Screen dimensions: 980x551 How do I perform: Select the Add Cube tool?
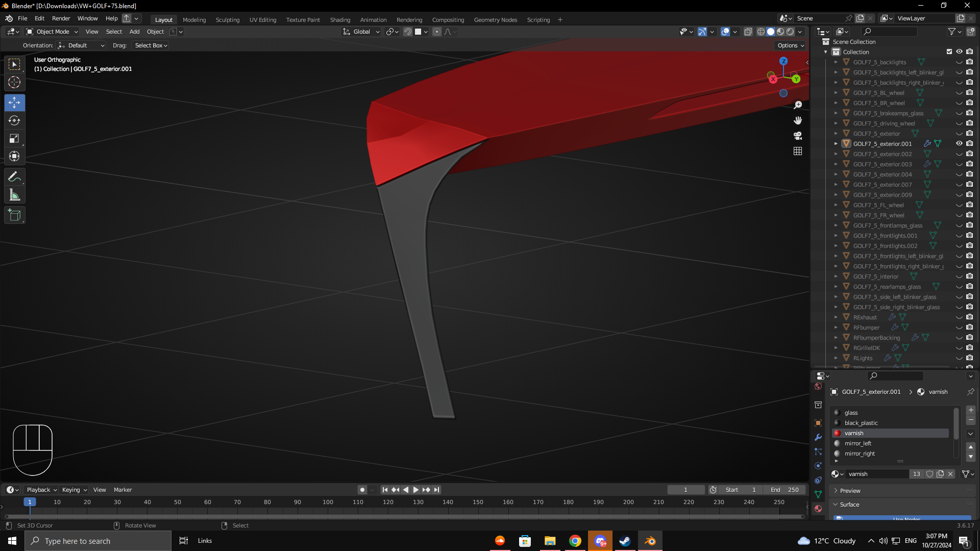(x=14, y=215)
